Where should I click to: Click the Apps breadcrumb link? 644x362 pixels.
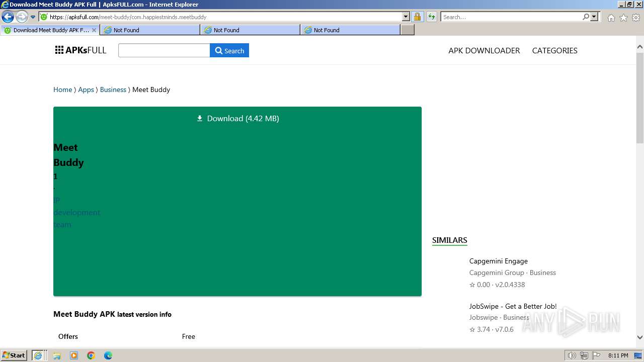86,89
